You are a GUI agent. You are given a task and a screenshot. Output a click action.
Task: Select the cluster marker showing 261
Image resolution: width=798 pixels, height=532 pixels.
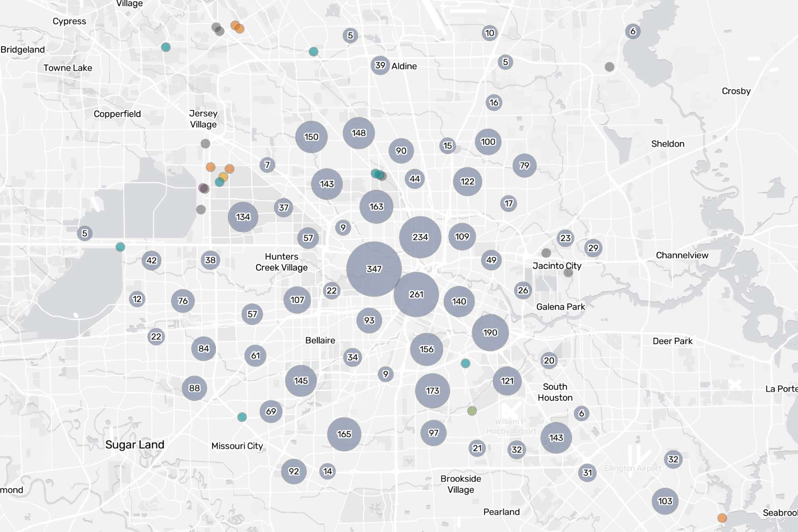(416, 293)
